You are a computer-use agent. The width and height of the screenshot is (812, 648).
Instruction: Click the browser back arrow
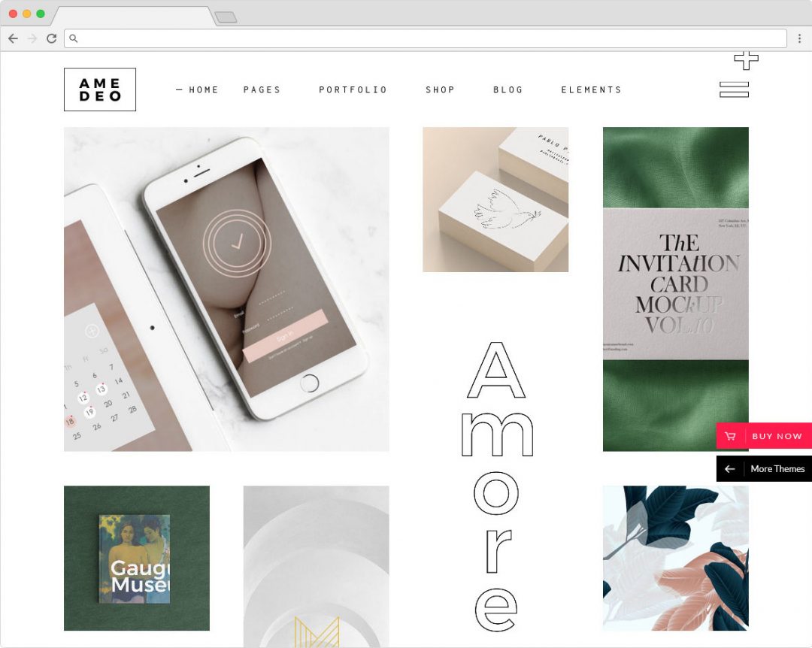coord(13,38)
